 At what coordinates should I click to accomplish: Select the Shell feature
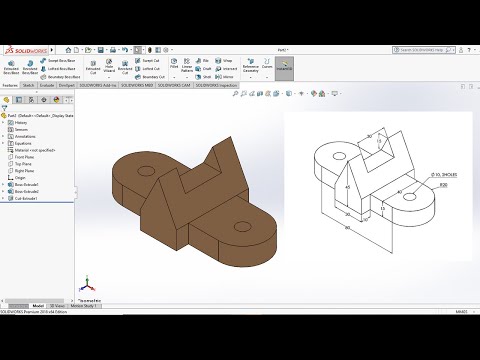pyautogui.click(x=203, y=77)
